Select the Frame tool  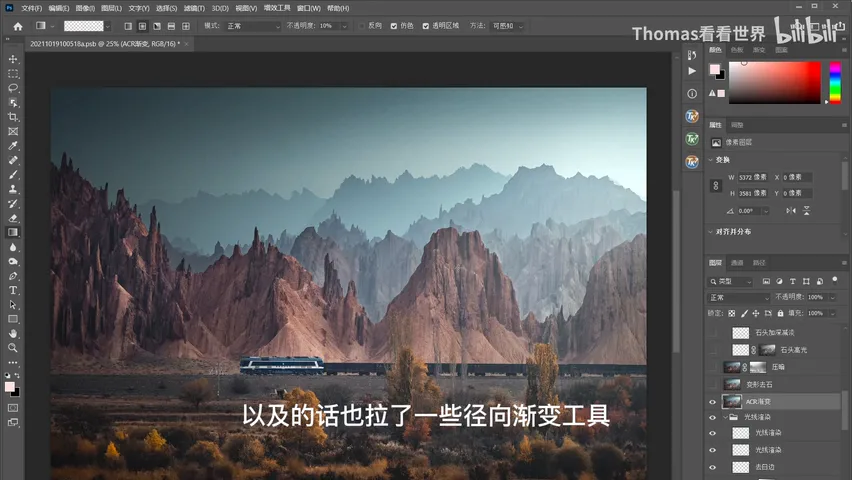click(x=13, y=132)
